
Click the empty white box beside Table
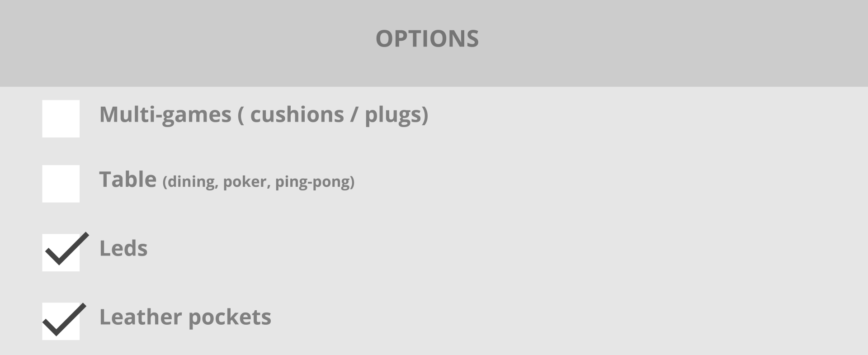(61, 184)
